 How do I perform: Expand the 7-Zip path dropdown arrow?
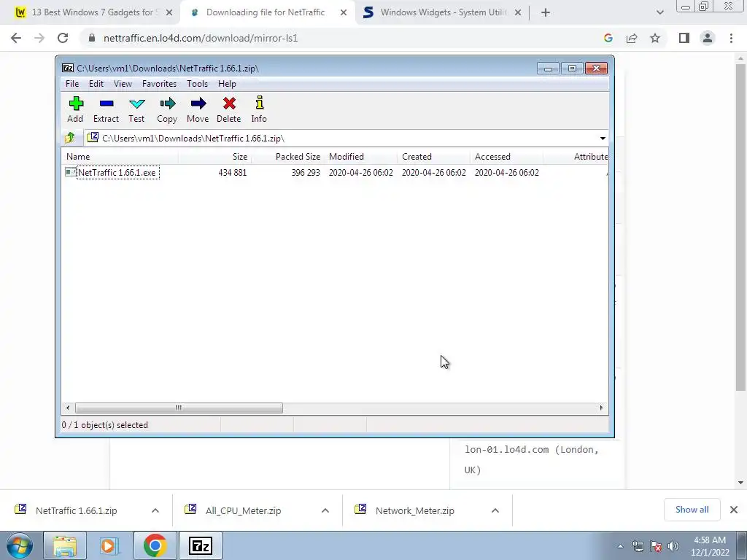point(603,139)
